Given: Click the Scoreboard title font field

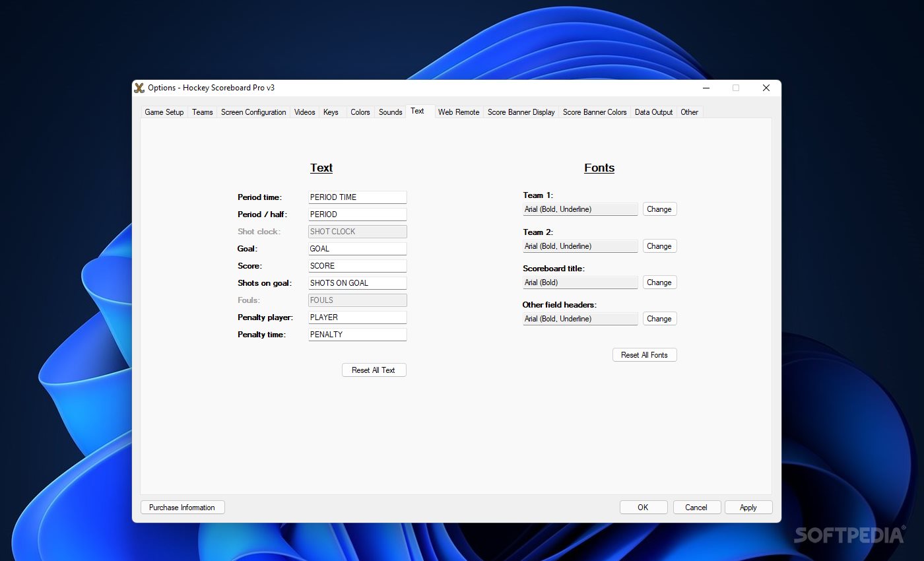Looking at the screenshot, I should point(581,282).
